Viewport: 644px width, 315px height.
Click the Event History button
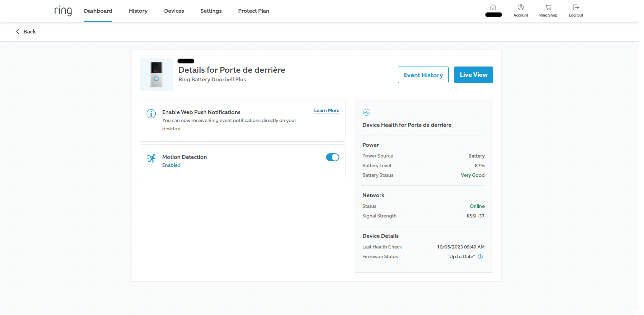pyautogui.click(x=423, y=75)
